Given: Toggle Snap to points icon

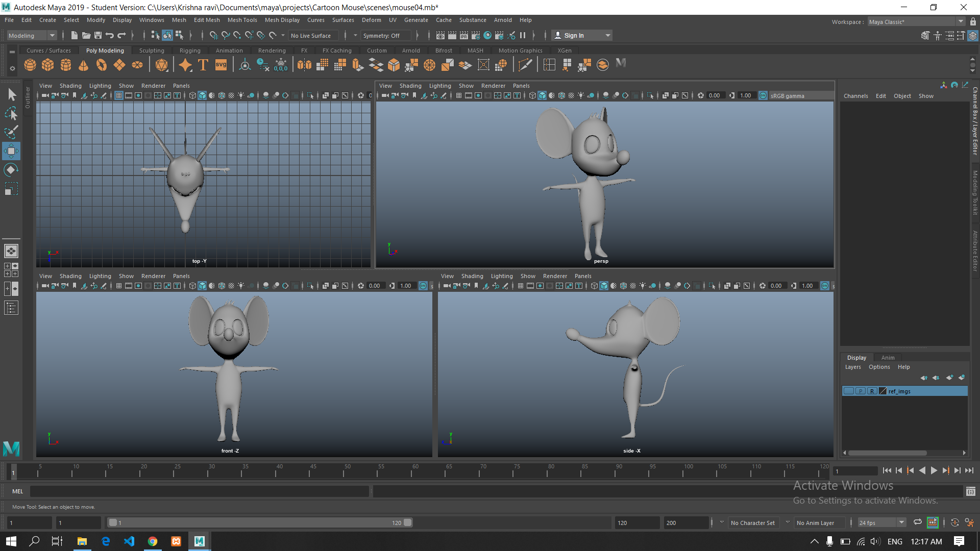Looking at the screenshot, I should tap(237, 35).
